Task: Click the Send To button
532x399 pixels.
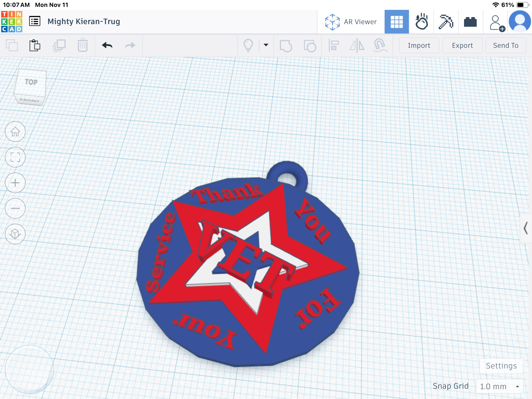Action: (x=506, y=45)
